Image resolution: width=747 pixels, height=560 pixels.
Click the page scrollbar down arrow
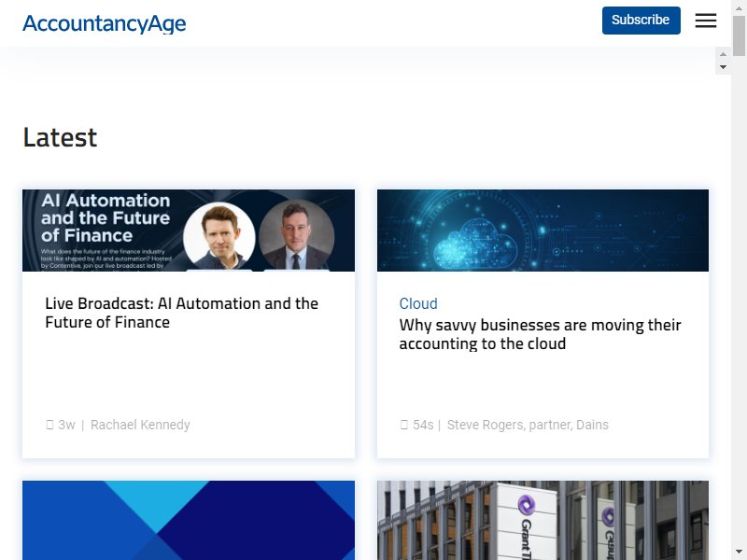pos(739,552)
